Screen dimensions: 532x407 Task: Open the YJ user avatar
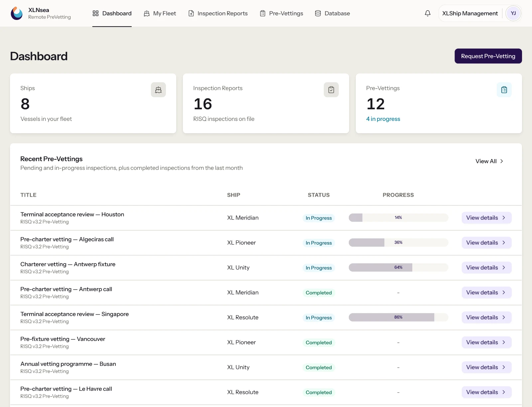[x=513, y=13]
